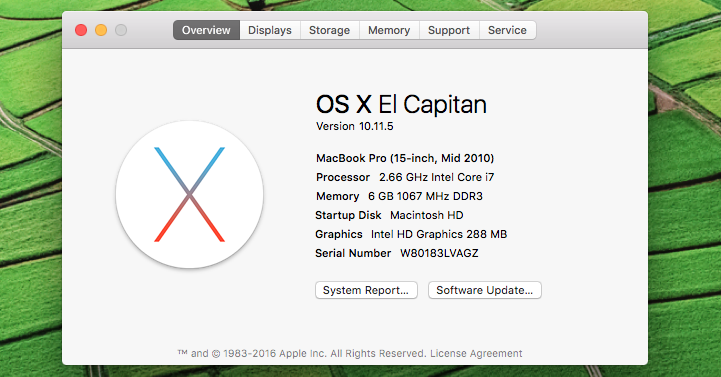Close the About This Mac window
The width and height of the screenshot is (721, 377).
click(81, 30)
